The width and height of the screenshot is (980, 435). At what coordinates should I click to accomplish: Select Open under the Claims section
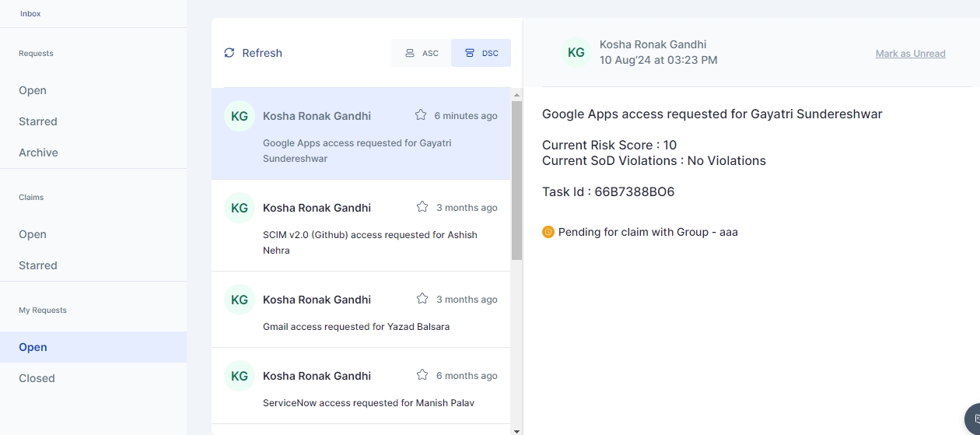click(x=33, y=234)
